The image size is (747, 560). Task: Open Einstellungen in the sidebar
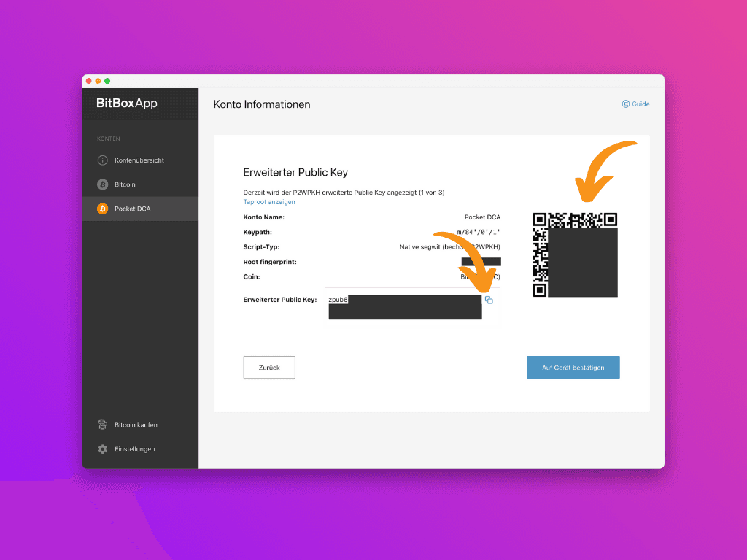(x=141, y=449)
